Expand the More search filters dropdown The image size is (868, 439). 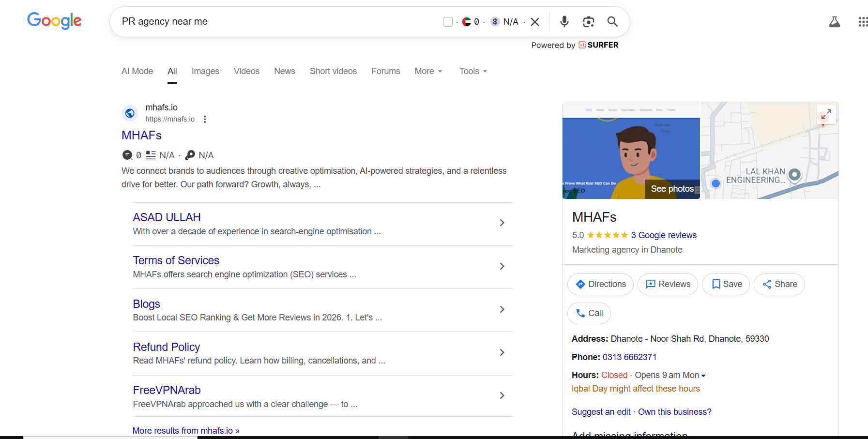(428, 71)
